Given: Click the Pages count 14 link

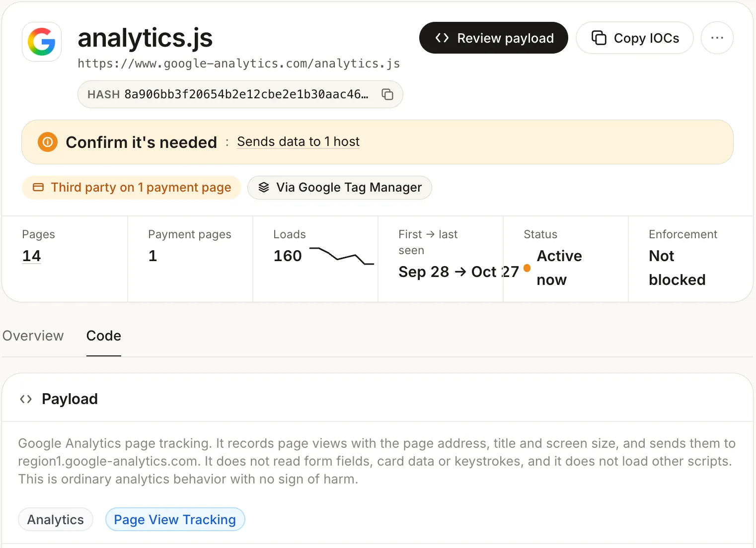Looking at the screenshot, I should [x=31, y=256].
